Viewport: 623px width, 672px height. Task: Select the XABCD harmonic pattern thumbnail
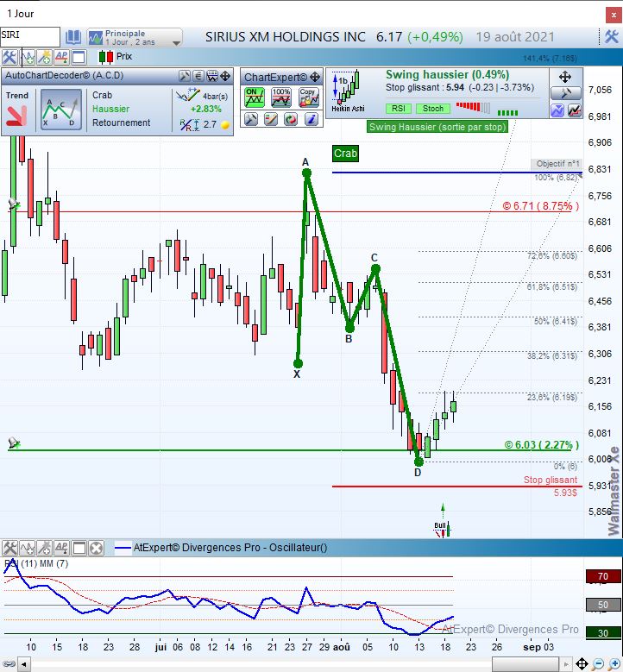click(x=61, y=110)
